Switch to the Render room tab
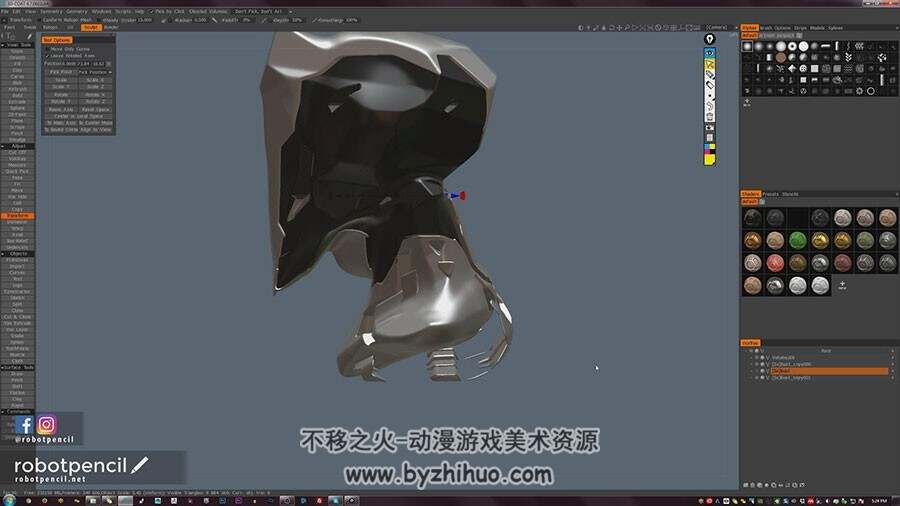900x506 pixels. 111,27
